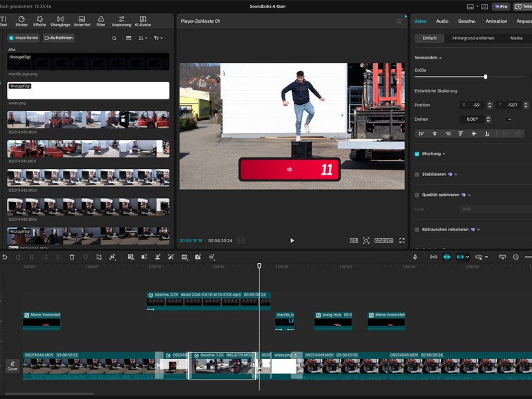
Task: Add a marker with the shield icon
Action: pos(85,257)
